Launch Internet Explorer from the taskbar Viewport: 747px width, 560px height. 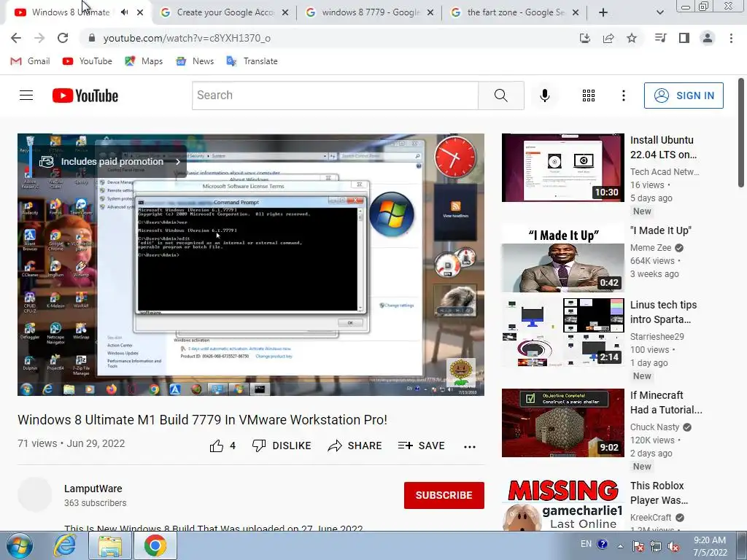tap(65, 545)
